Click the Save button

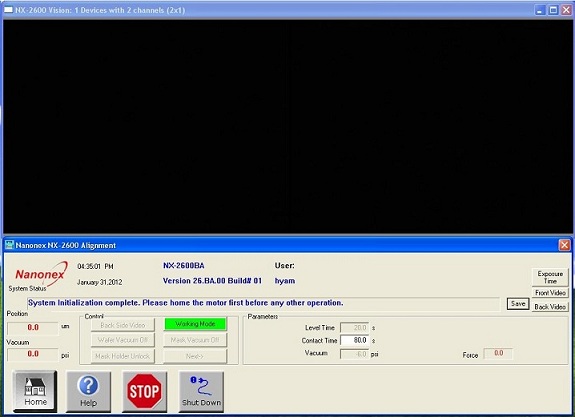click(x=518, y=304)
